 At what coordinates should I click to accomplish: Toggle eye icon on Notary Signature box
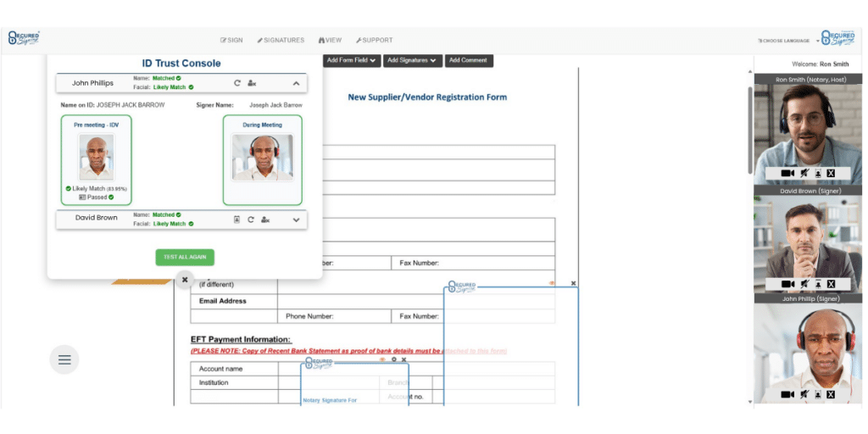(x=382, y=359)
